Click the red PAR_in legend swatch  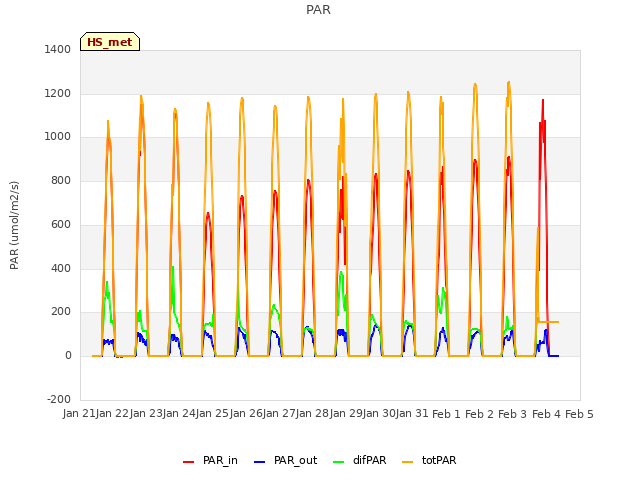click(189, 462)
